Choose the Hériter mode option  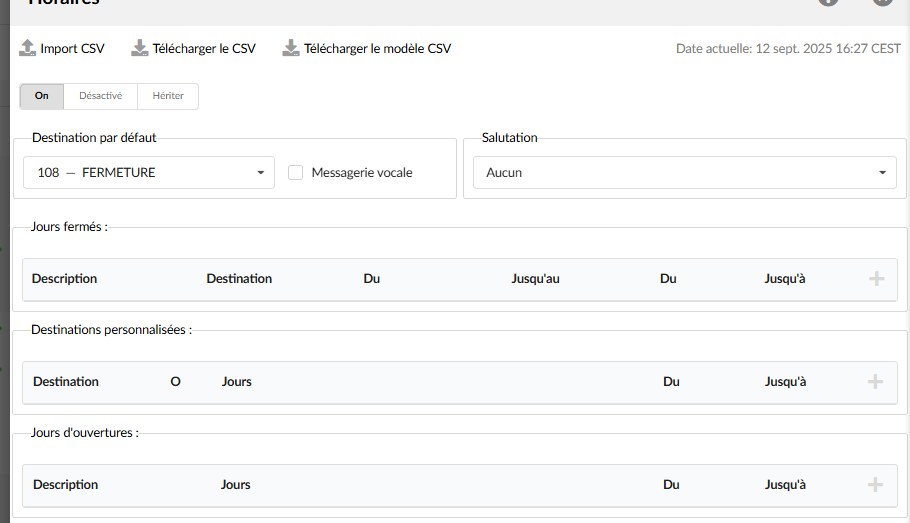tap(168, 96)
